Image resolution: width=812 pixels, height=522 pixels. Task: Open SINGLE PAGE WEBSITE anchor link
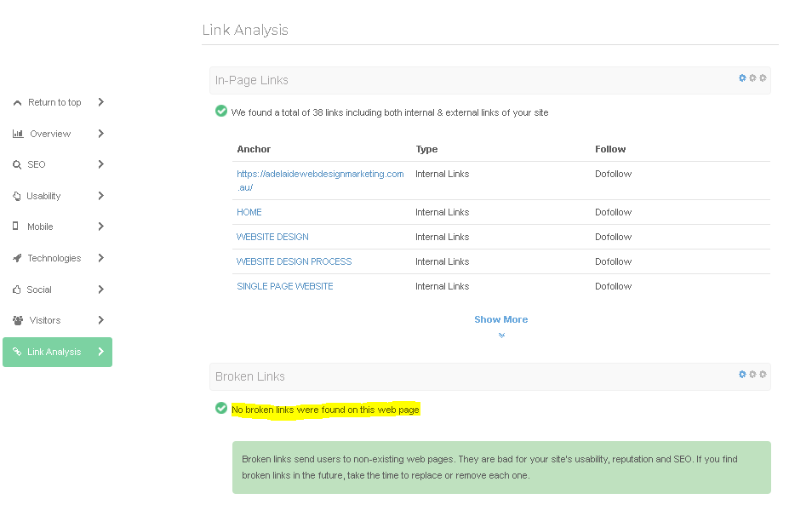coord(285,286)
